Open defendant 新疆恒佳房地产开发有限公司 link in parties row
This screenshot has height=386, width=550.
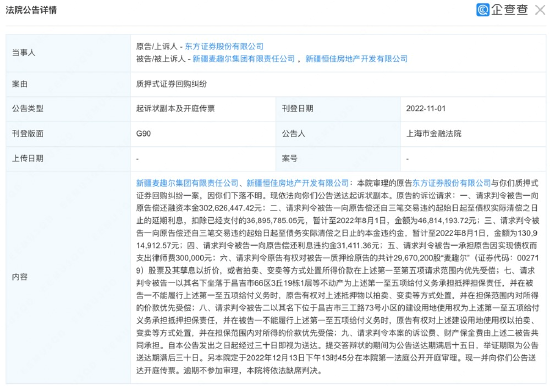tap(356, 59)
